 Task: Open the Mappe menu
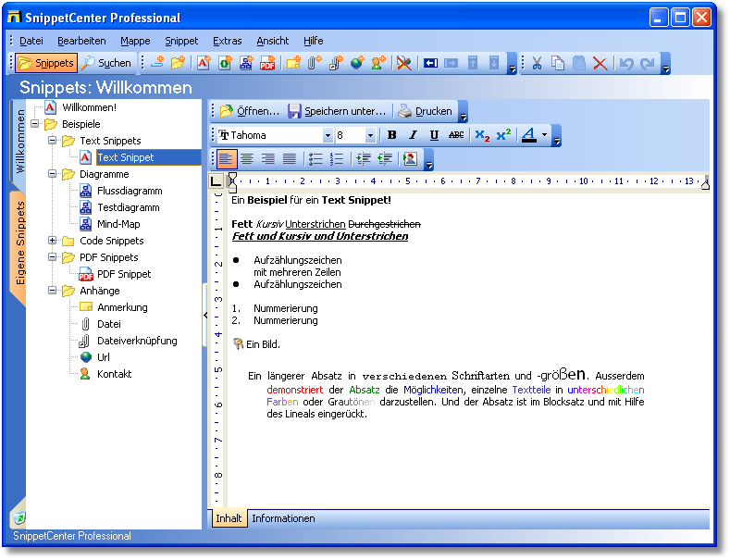(x=135, y=41)
